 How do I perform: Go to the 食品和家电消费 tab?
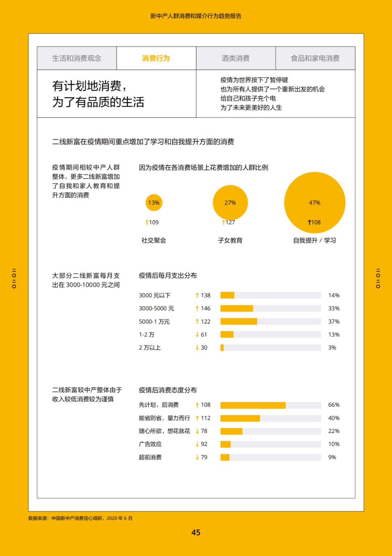pyautogui.click(x=315, y=58)
